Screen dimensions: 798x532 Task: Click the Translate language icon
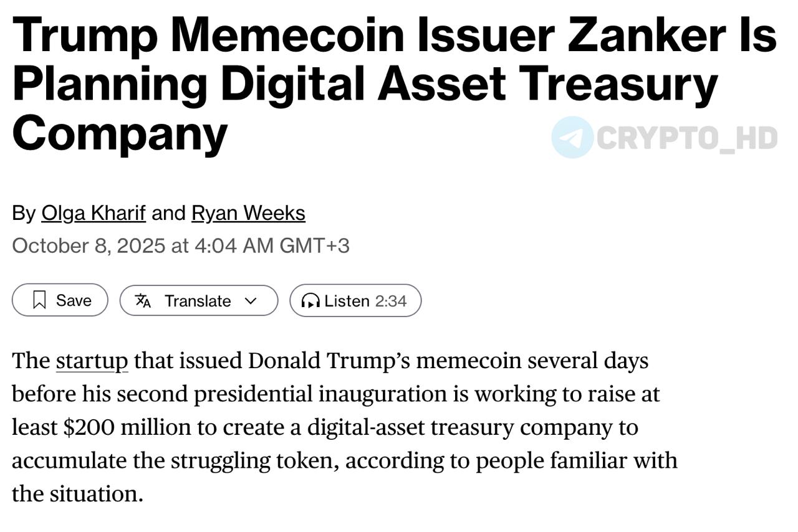click(x=143, y=301)
